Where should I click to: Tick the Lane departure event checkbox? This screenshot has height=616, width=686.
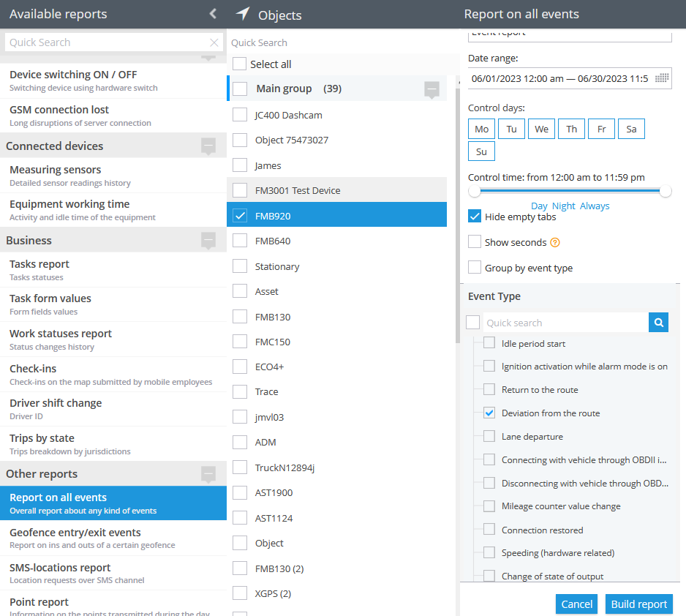[489, 436]
